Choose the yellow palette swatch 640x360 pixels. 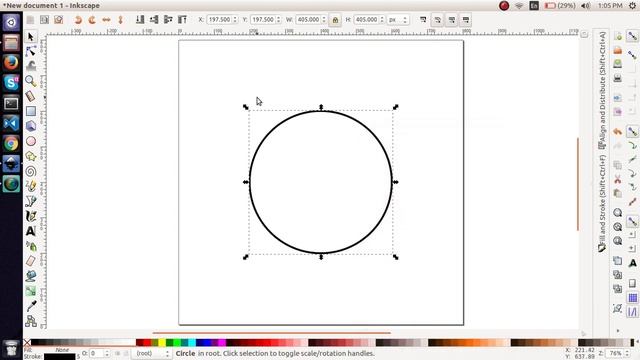click(x=162, y=342)
